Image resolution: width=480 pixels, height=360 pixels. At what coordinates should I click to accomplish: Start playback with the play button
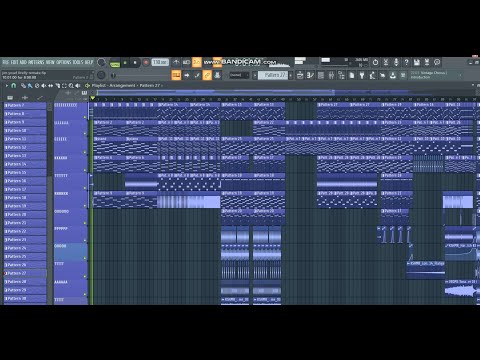[125, 62]
